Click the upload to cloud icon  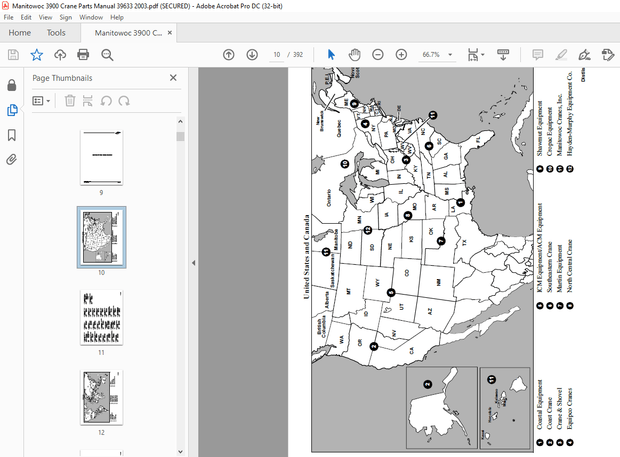pyautogui.click(x=60, y=55)
